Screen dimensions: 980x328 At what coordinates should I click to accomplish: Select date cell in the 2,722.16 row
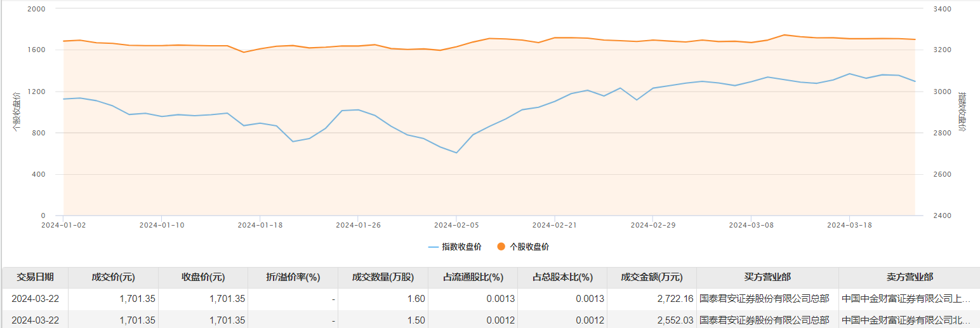[35, 298]
